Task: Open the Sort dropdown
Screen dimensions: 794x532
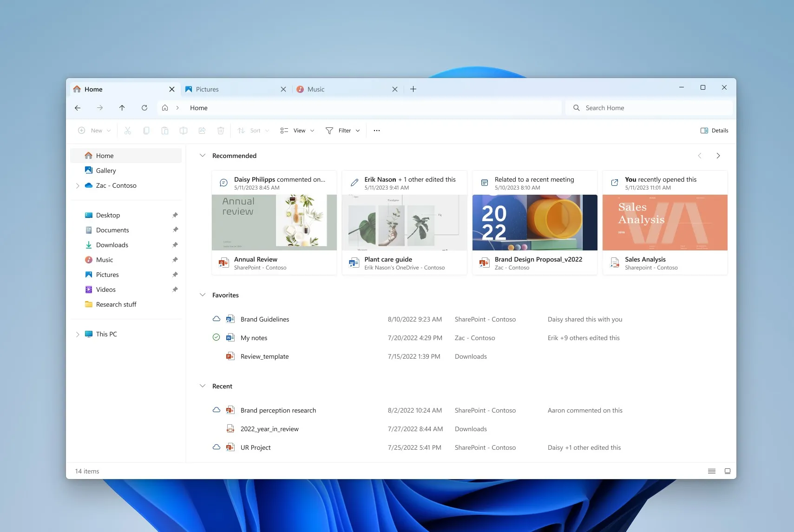Action: point(253,131)
